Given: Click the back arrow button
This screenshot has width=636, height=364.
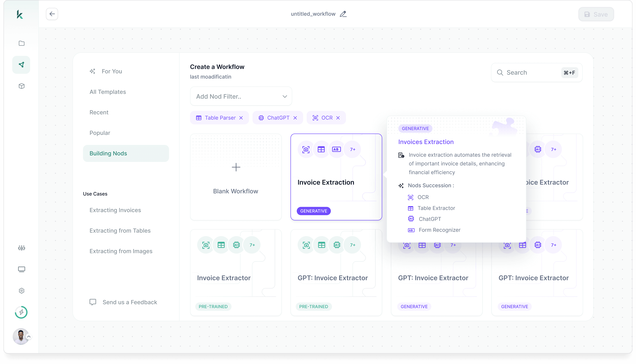Looking at the screenshot, I should (52, 14).
